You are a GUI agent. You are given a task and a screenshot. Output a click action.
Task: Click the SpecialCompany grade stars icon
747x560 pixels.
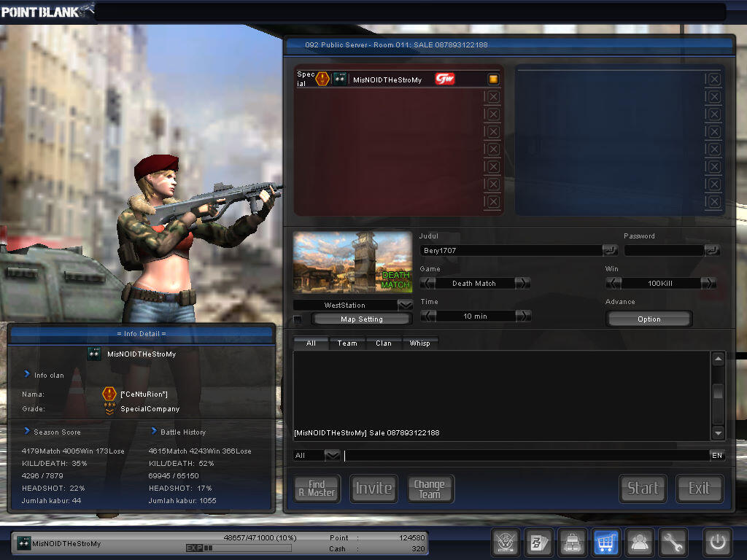109,408
